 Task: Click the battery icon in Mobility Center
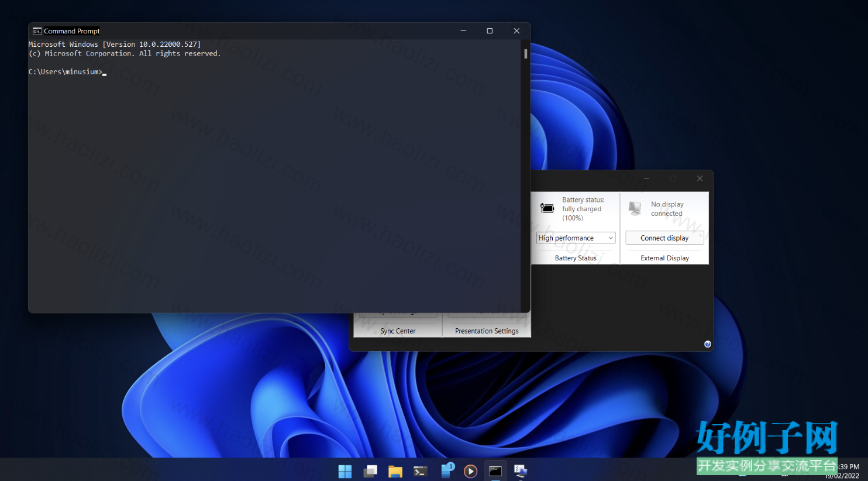coord(547,208)
